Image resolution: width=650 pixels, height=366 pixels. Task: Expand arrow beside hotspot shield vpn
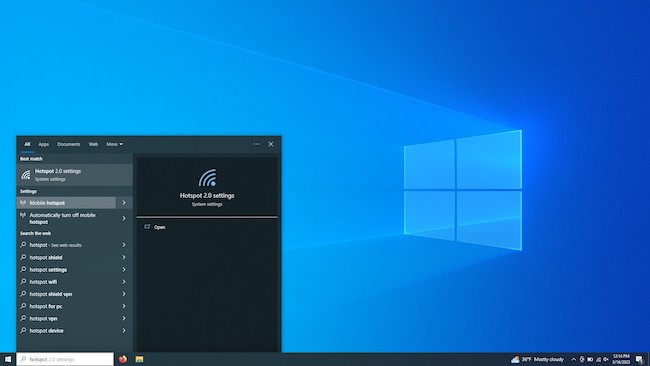[124, 294]
